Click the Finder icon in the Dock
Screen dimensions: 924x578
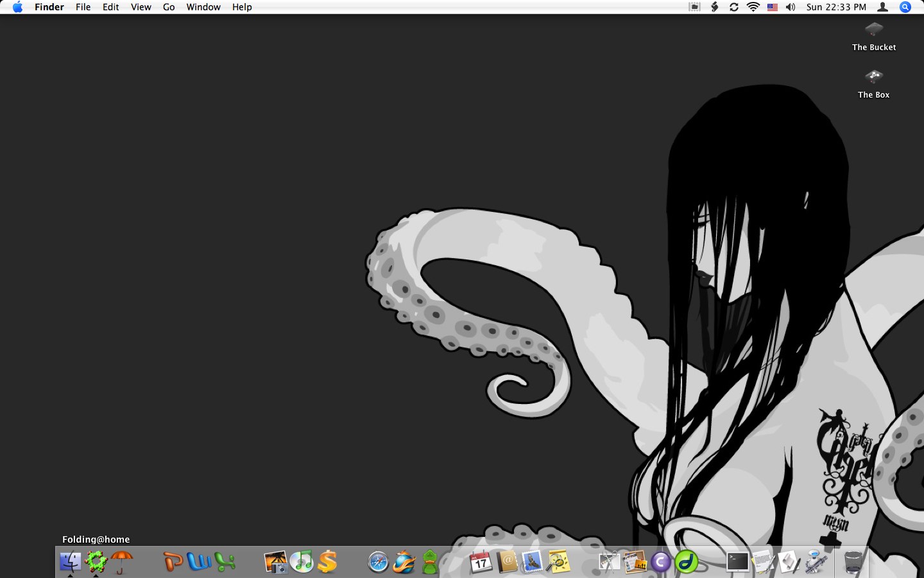coord(71,562)
